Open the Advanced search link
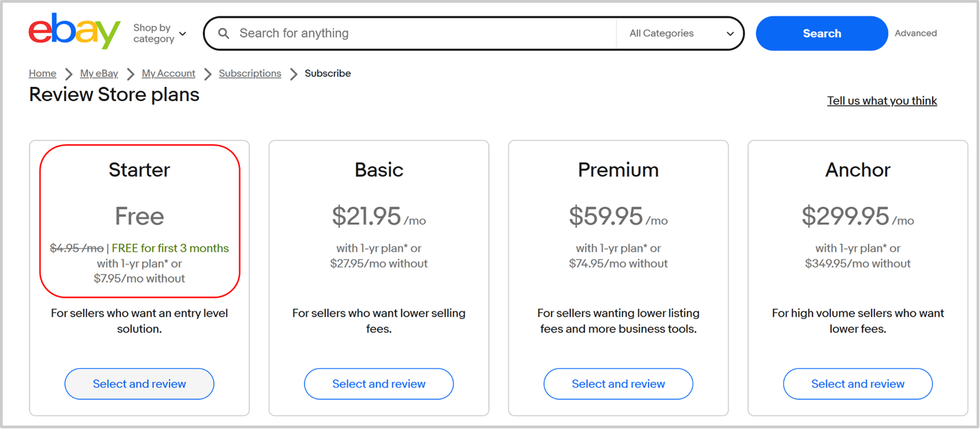Screen dimensions: 980x429 click(x=916, y=33)
